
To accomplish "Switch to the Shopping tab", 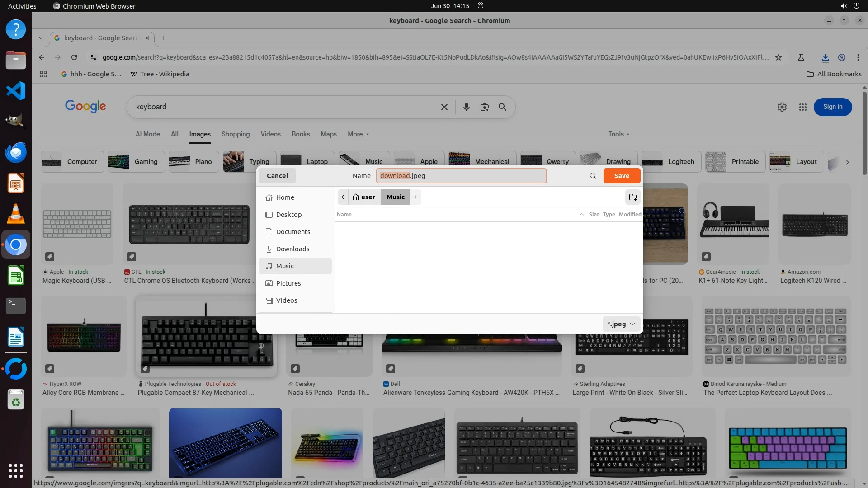I will click(x=235, y=134).
